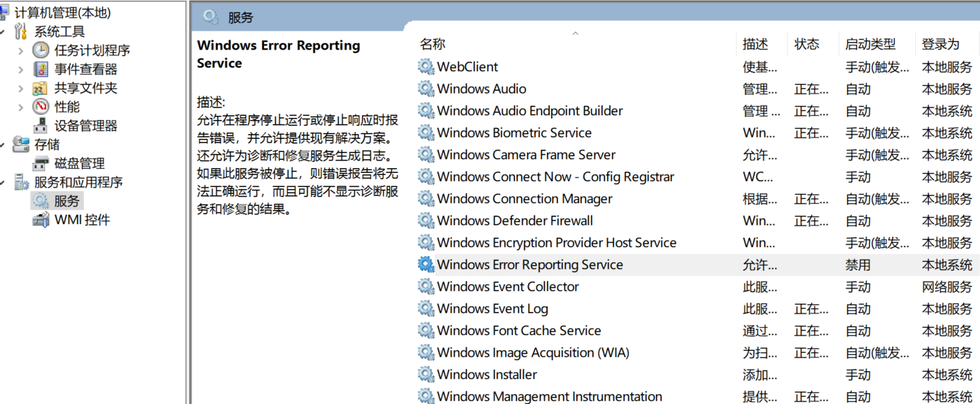Collapse the 服务和应用程序 tree node
Screen dimensions: 980x404
[3, 182]
